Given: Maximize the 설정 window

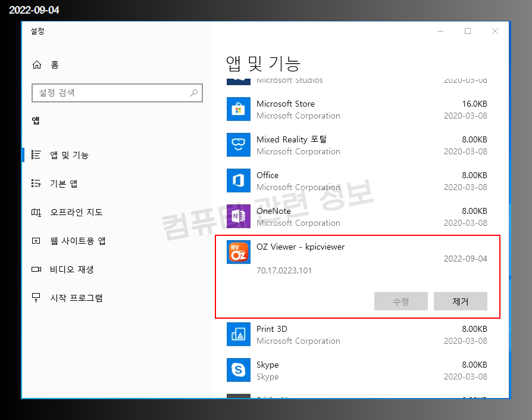Looking at the screenshot, I should pos(468,31).
